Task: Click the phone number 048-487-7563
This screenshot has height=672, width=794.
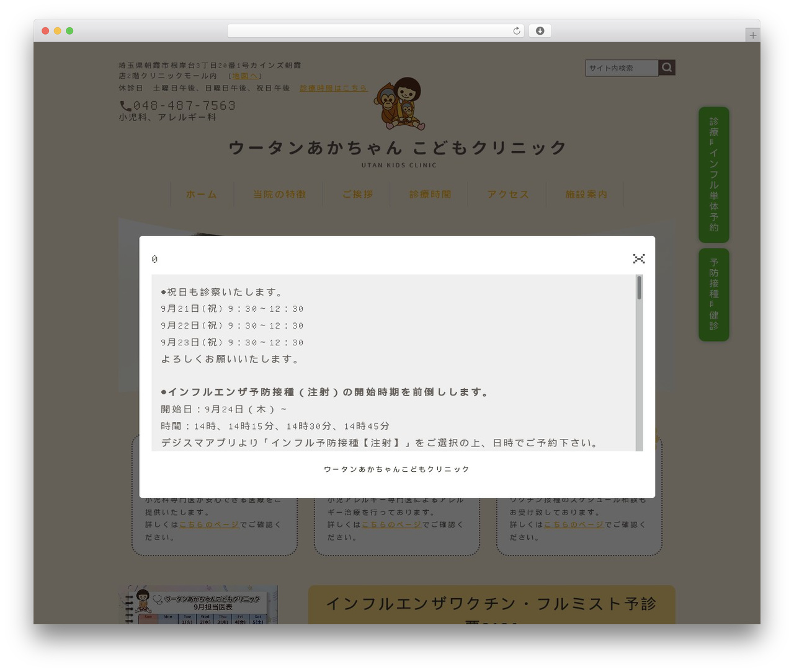Action: 184,105
